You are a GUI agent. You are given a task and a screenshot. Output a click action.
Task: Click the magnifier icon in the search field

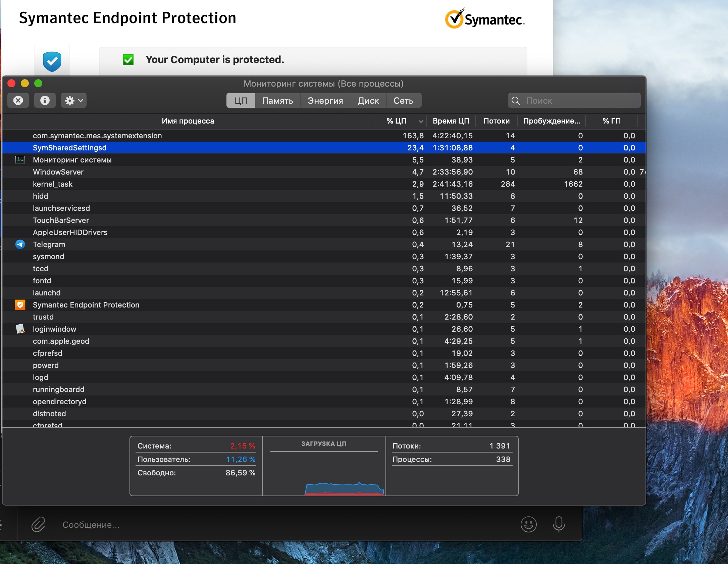516,101
